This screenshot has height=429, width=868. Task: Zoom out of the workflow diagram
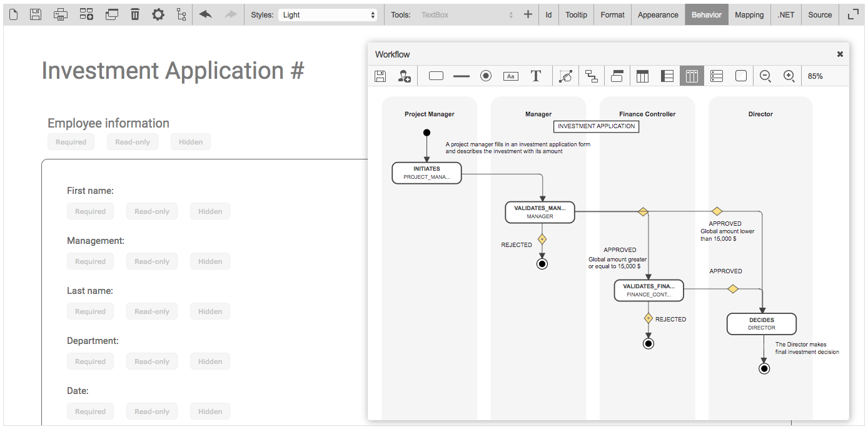coord(765,76)
